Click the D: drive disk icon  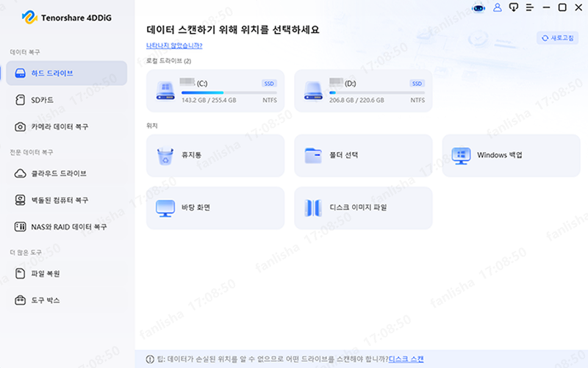(x=313, y=91)
